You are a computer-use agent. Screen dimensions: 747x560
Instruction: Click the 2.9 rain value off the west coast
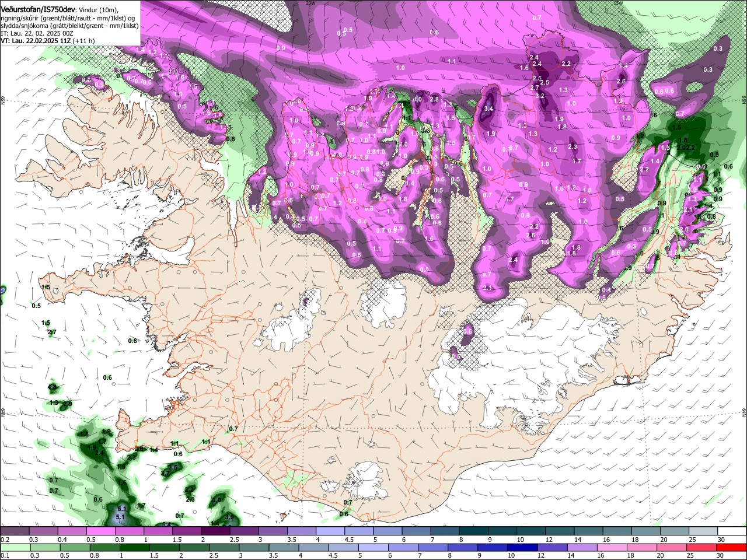pos(68,404)
